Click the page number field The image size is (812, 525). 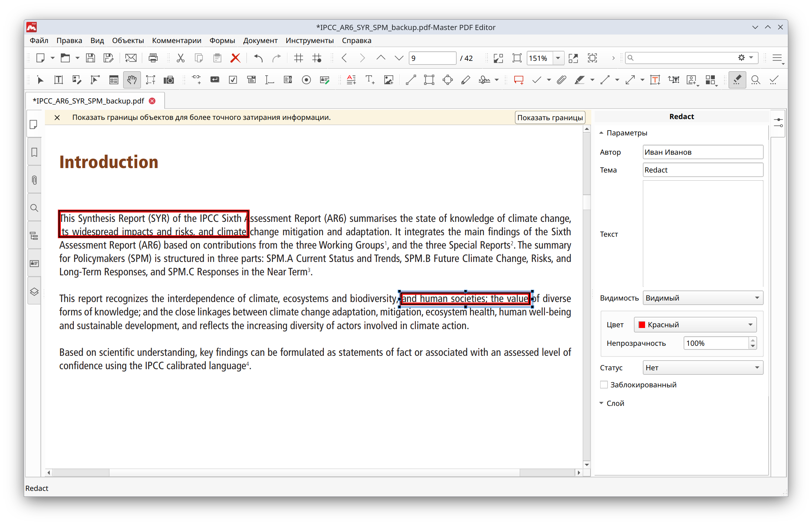coord(433,58)
